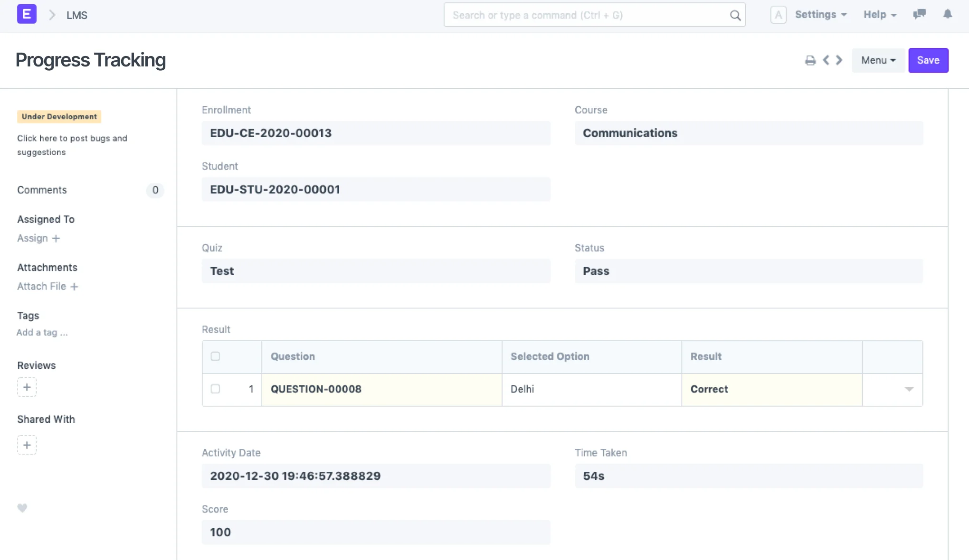Viewport: 969px width, 560px height.
Task: Expand the QUESTION-00008 row detail dropdown
Action: click(909, 389)
